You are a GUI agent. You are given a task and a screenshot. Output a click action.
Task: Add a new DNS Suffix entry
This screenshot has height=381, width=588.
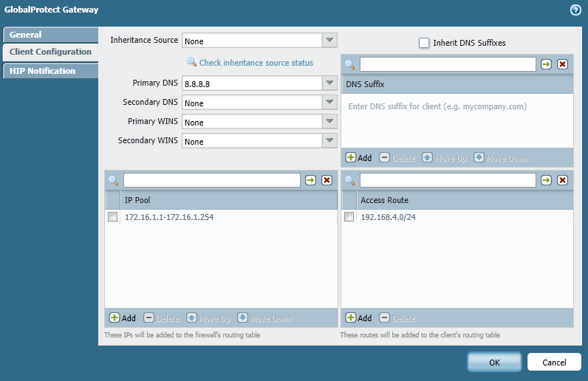coord(358,158)
